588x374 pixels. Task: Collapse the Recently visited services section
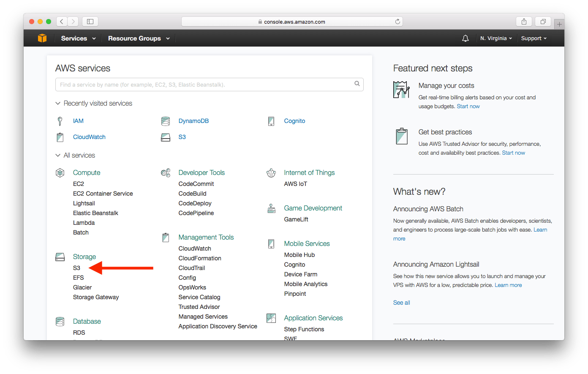(x=58, y=103)
